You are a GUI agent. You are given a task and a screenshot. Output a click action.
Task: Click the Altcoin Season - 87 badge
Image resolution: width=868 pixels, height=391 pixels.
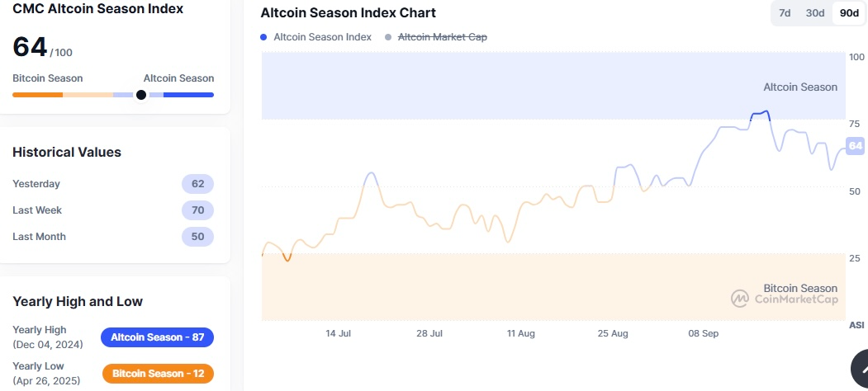[157, 337]
